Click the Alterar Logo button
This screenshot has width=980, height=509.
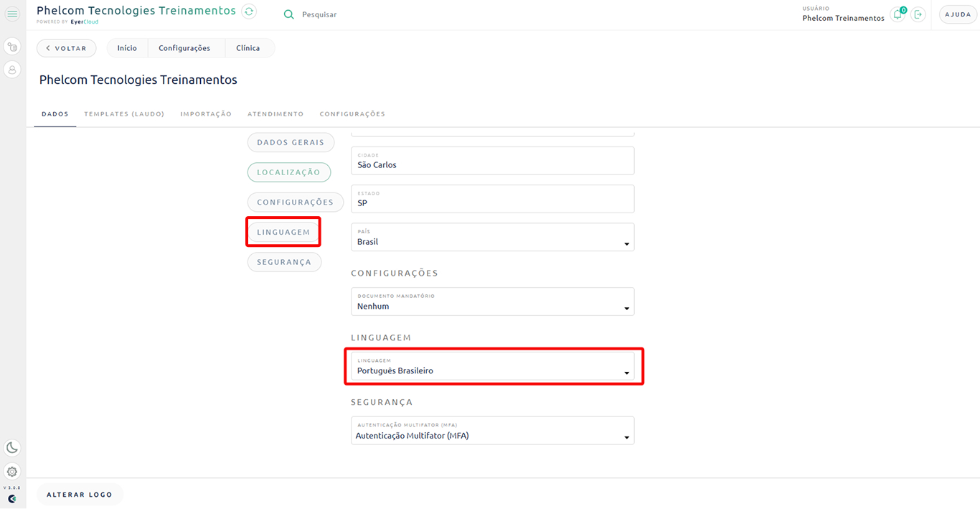(x=79, y=494)
